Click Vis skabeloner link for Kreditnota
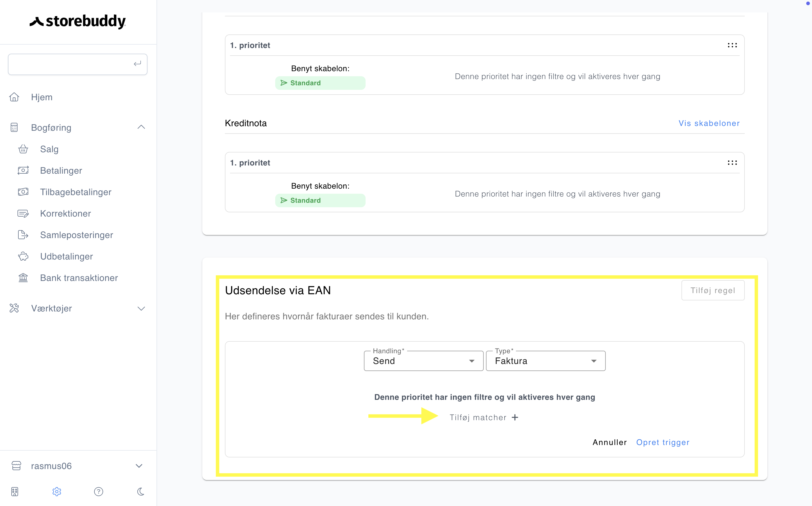The image size is (812, 506). [x=709, y=123]
